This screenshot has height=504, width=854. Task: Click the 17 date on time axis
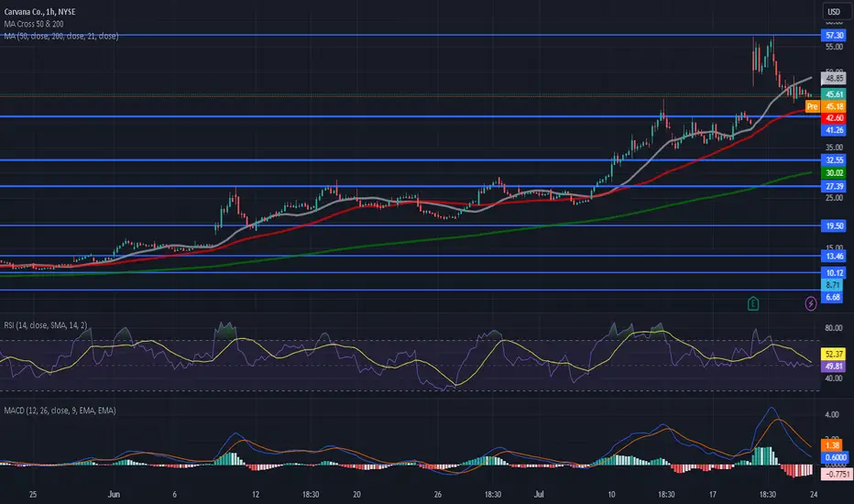coord(712,495)
